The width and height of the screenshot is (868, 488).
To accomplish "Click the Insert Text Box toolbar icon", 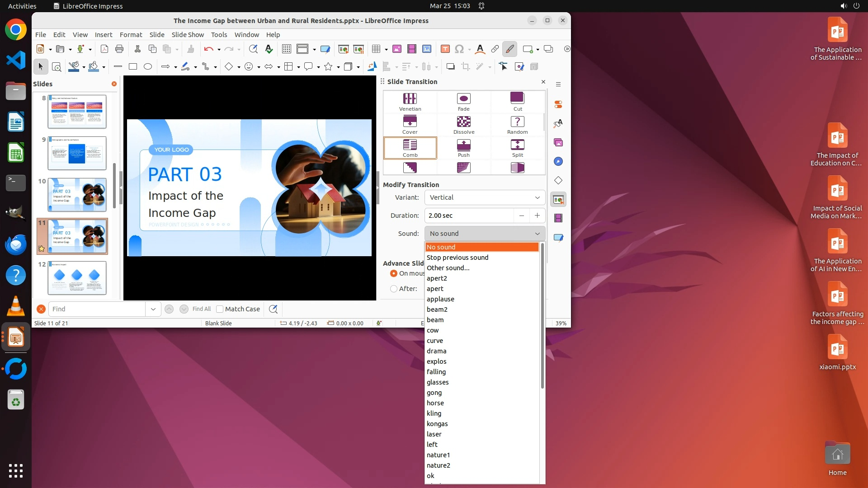I will 445,49.
